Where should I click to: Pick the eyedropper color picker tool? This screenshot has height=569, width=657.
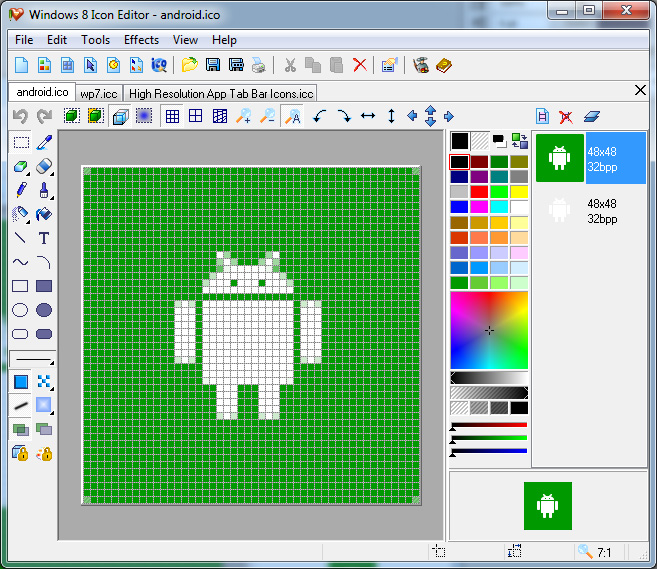point(44,142)
